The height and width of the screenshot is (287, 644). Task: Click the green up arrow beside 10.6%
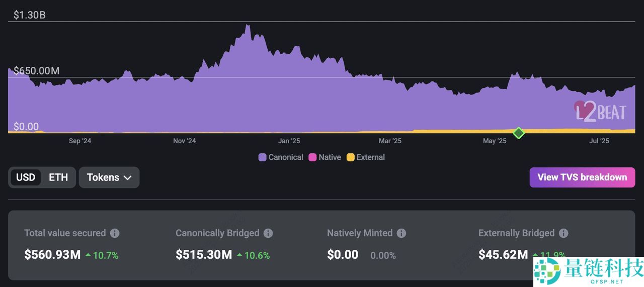pos(239,255)
